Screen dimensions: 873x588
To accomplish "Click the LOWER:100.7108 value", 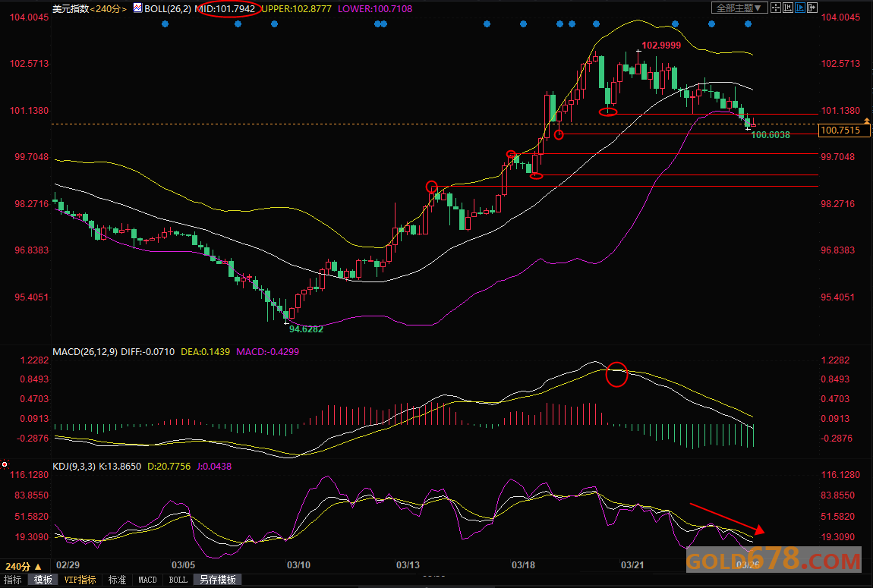I will coord(375,8).
